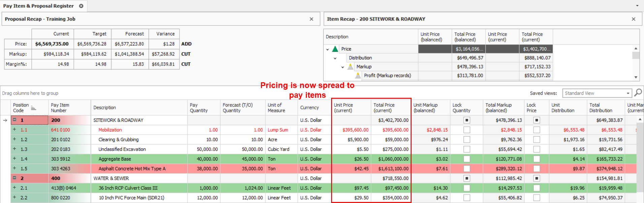This screenshot has height=203, width=644.
Task: Collapse the SITEWORK & ROADWAY group row
Action: point(15,120)
